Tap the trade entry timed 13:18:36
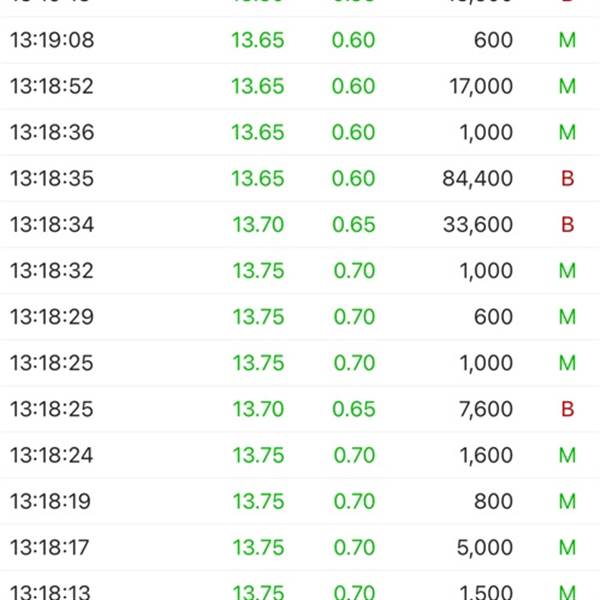 (300, 132)
